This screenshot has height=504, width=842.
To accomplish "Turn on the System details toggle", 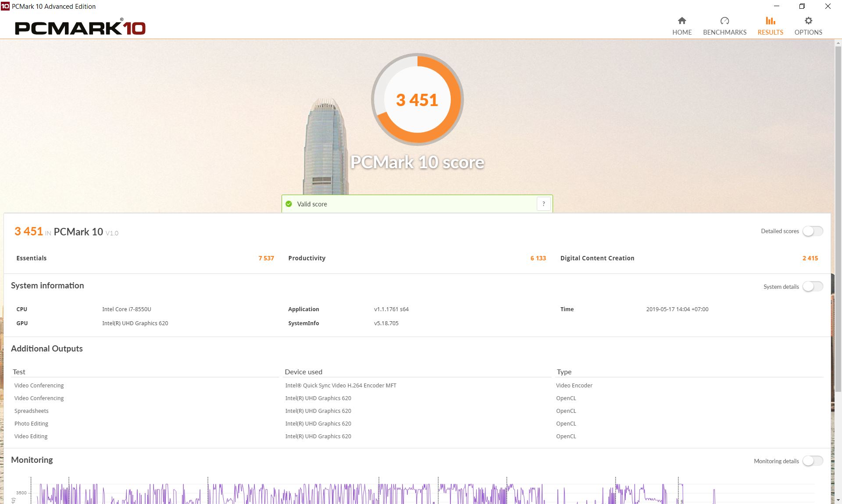I will [x=813, y=286].
